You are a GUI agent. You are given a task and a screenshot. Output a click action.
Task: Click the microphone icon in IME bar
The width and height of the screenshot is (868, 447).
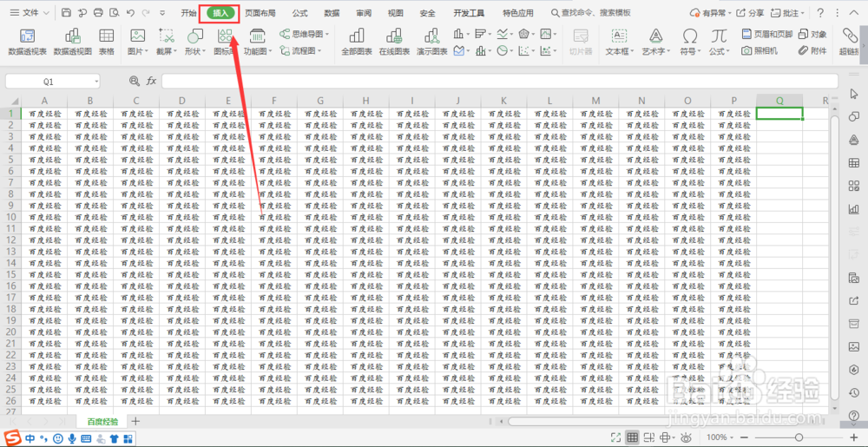(x=72, y=438)
